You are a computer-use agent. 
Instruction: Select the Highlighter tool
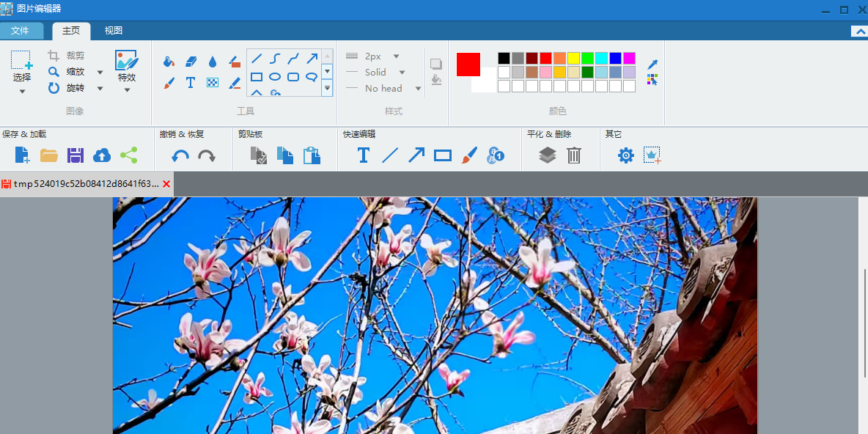pyautogui.click(x=234, y=62)
